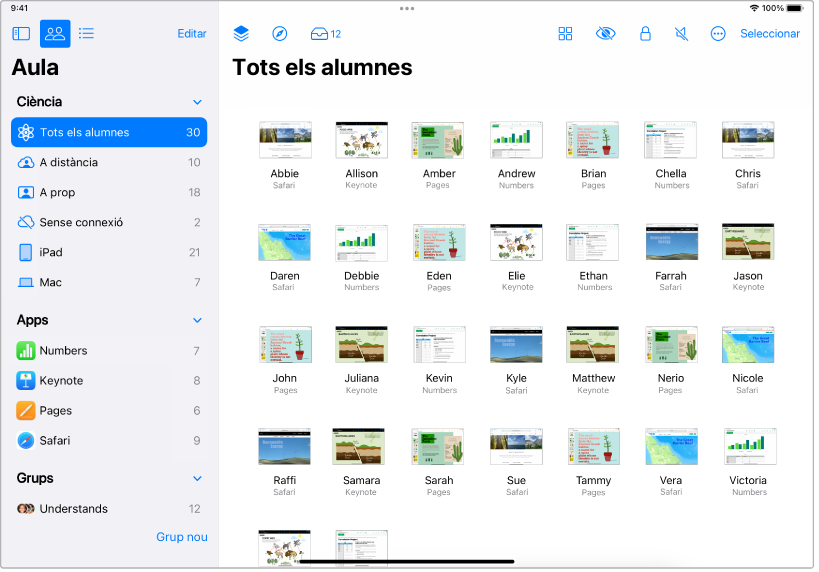Open Victoria's Numbers screen thumbnail
The width and height of the screenshot is (819, 572).
tap(750, 447)
